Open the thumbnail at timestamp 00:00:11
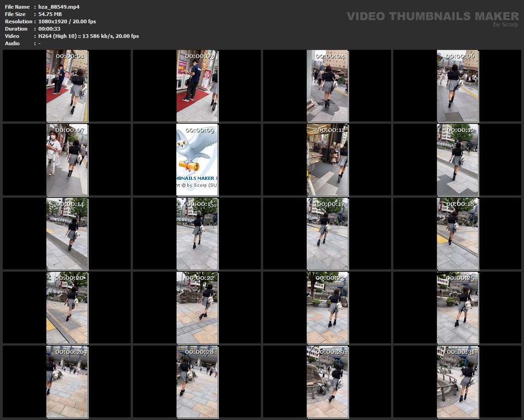This screenshot has height=420, width=524. (x=327, y=160)
